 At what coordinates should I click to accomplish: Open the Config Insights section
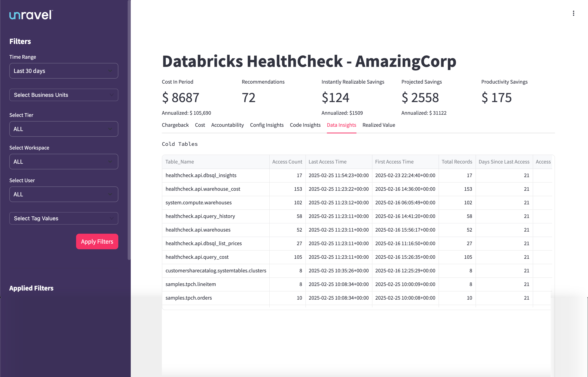click(x=267, y=125)
